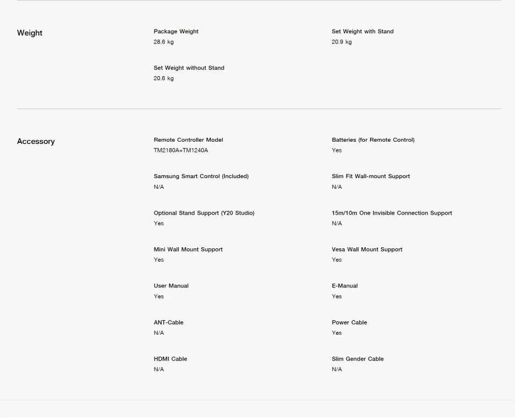This screenshot has width=515, height=420.
Task: Click the Batteries (for Remote Control) label
Action: click(373, 140)
